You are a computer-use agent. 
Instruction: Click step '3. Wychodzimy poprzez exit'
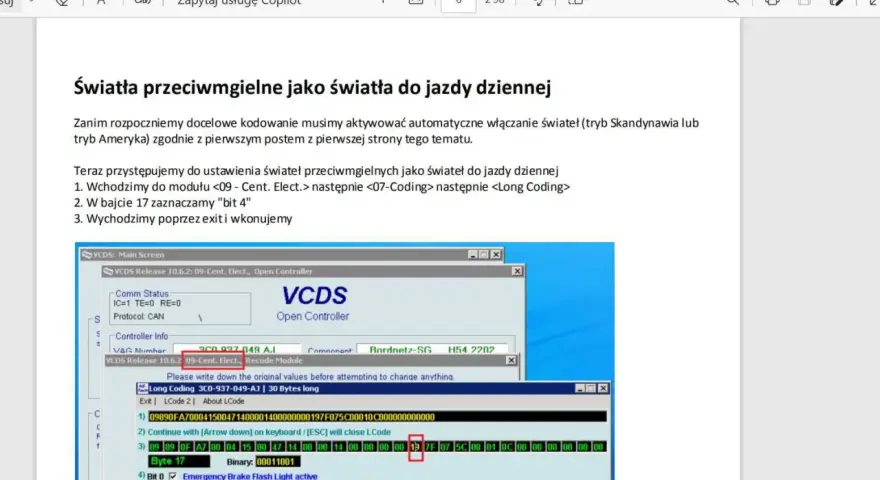click(x=183, y=219)
